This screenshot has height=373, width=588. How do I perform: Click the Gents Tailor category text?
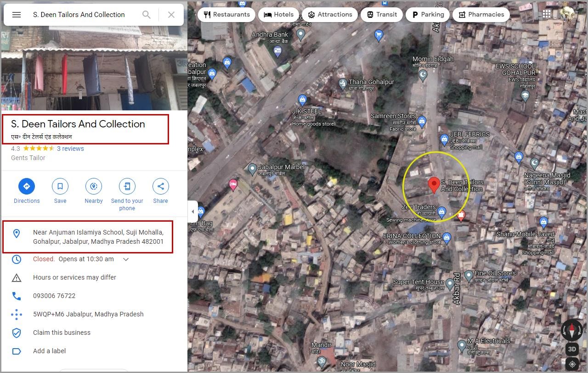point(28,158)
